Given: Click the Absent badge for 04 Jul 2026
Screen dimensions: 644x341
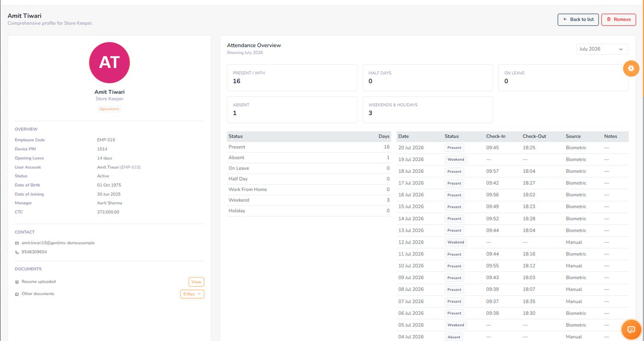Looking at the screenshot, I should tap(454, 337).
